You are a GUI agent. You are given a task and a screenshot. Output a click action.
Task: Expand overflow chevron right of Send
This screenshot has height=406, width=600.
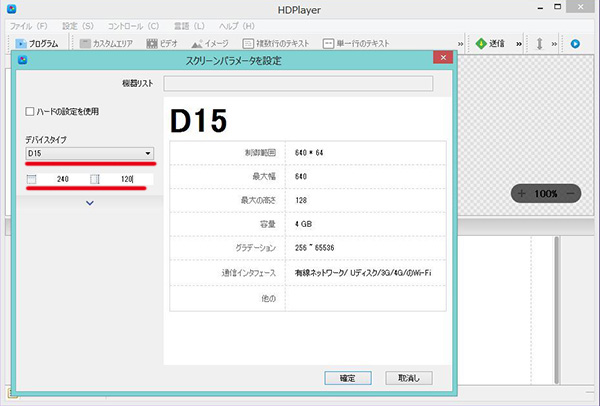click(x=518, y=44)
